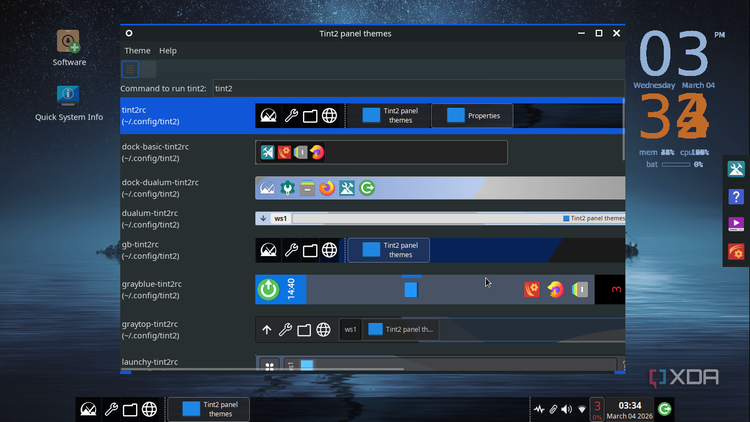Open Quick System Info desktop icon
This screenshot has height=422, width=750.
[x=68, y=103]
